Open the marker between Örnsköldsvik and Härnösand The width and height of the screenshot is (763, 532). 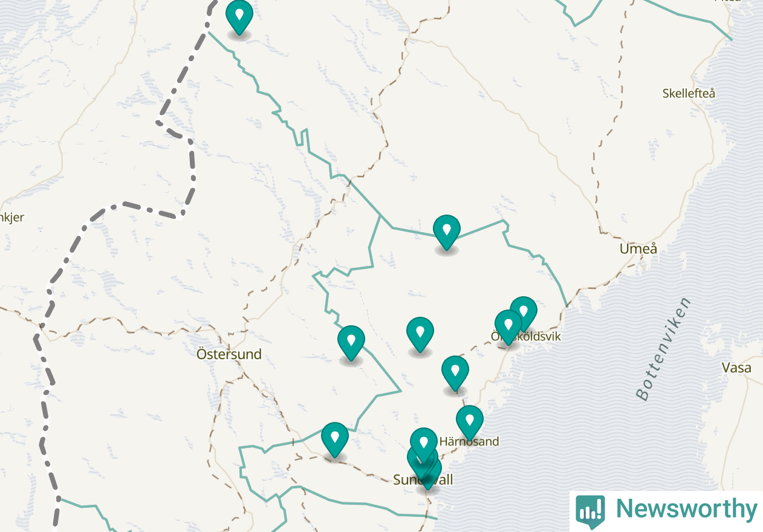point(455,374)
